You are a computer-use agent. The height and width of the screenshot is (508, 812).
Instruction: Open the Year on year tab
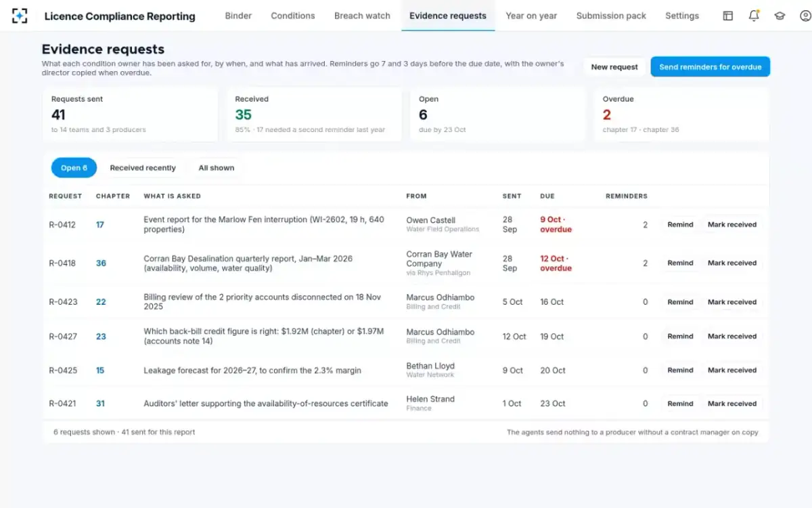pyautogui.click(x=531, y=16)
